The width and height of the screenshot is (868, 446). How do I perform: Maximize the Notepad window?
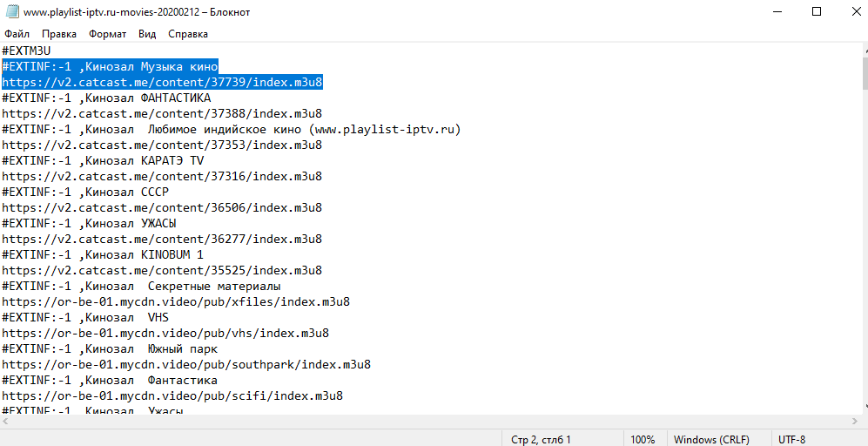coord(817,12)
